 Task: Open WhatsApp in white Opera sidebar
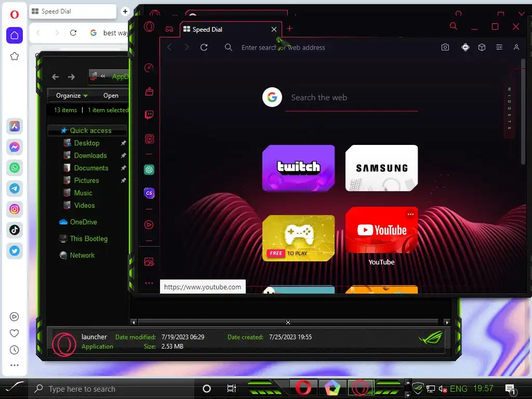pyautogui.click(x=15, y=168)
